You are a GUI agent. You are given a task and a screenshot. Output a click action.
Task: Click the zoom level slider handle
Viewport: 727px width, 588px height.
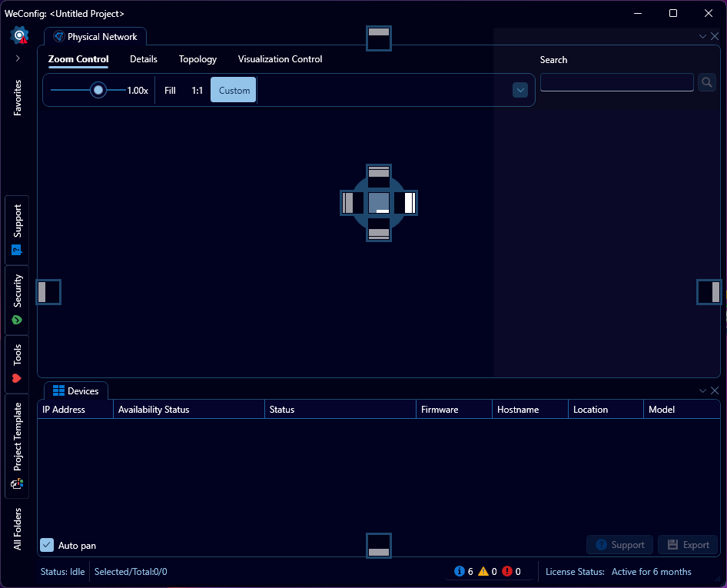point(98,90)
